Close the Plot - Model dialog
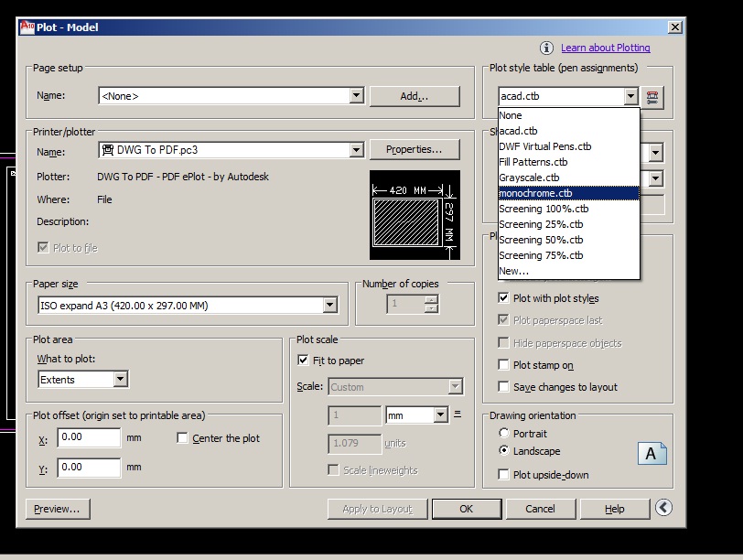Image resolution: width=743 pixels, height=560 pixels. [x=674, y=27]
